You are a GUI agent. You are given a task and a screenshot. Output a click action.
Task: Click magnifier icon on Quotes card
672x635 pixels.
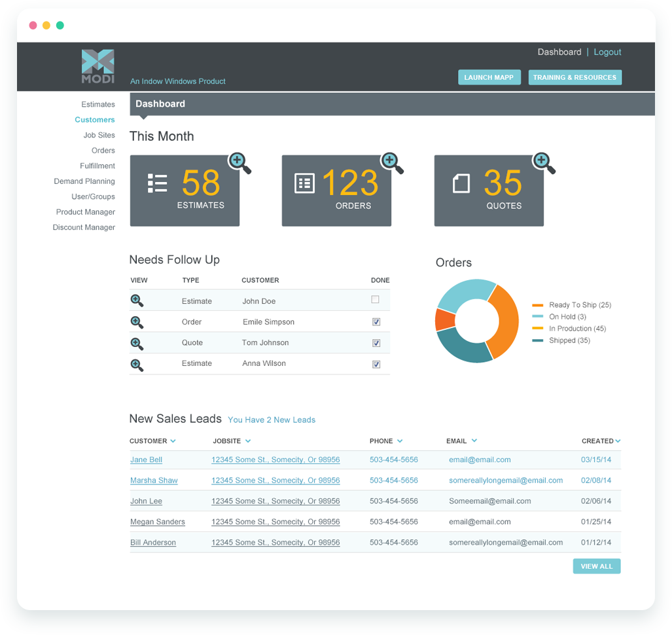543,162
